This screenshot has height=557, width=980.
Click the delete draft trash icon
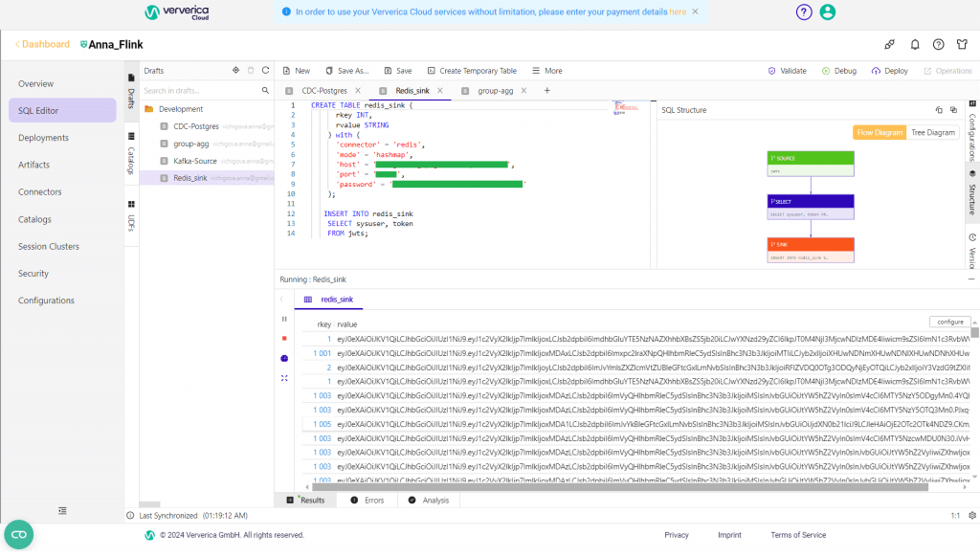[251, 71]
